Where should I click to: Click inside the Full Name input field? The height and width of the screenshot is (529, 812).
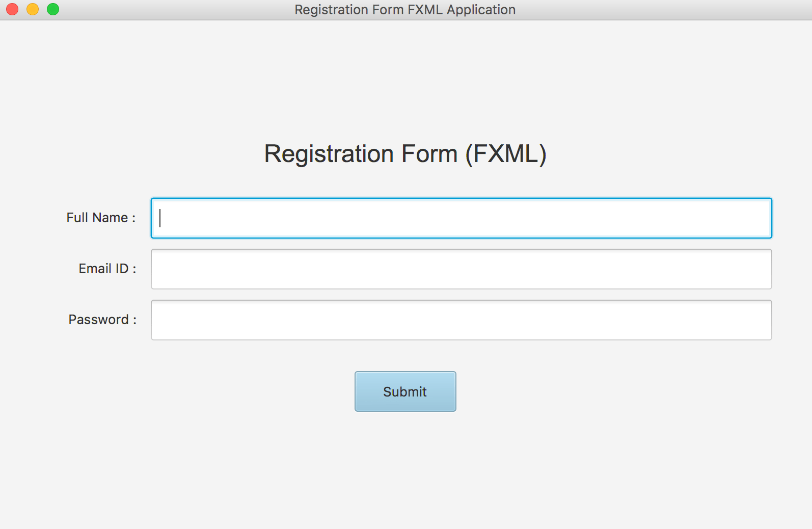tap(458, 218)
